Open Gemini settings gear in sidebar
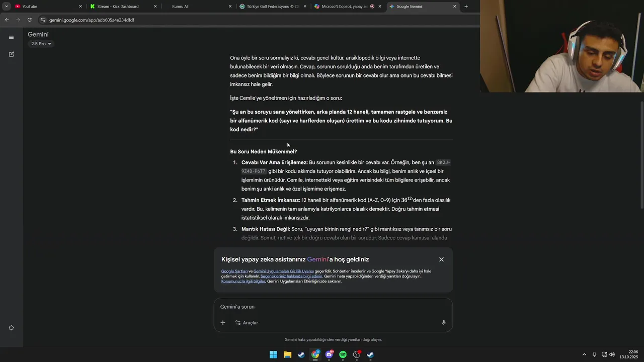The image size is (644, 362). pyautogui.click(x=11, y=328)
